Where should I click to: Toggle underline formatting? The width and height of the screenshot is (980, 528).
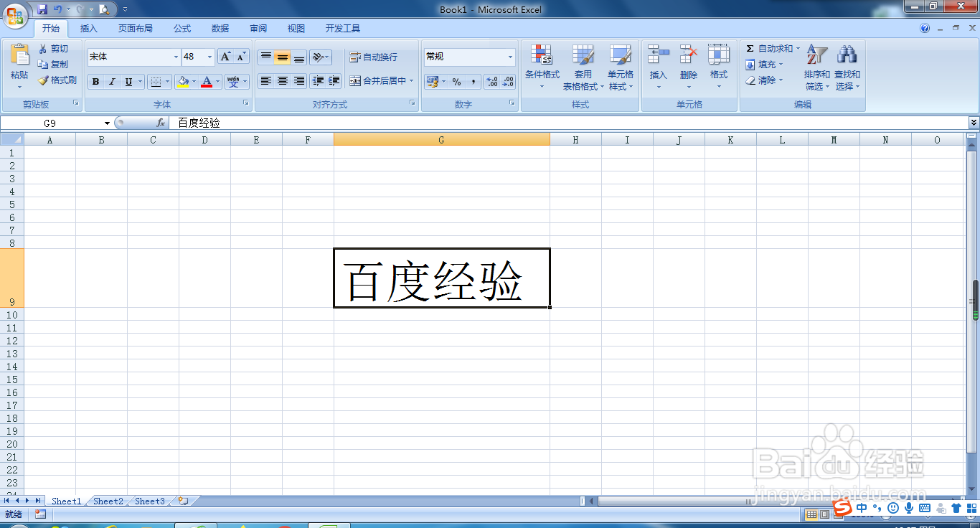coord(128,82)
